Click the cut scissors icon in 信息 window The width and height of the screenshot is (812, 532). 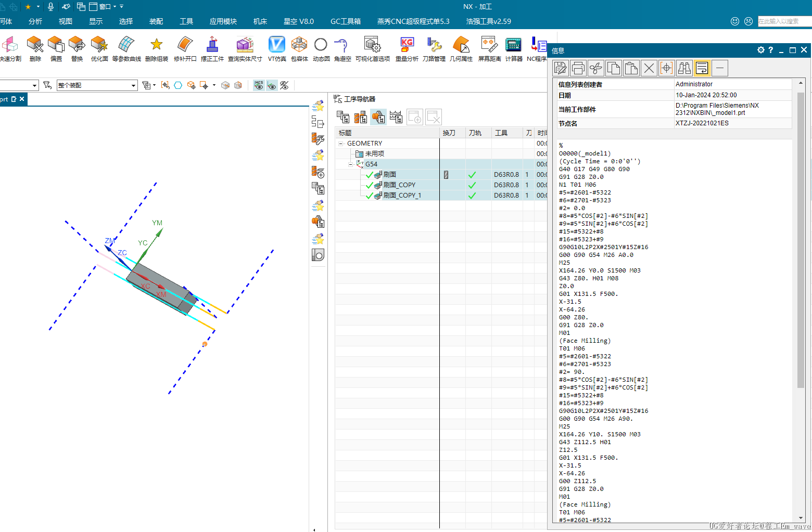coord(596,68)
